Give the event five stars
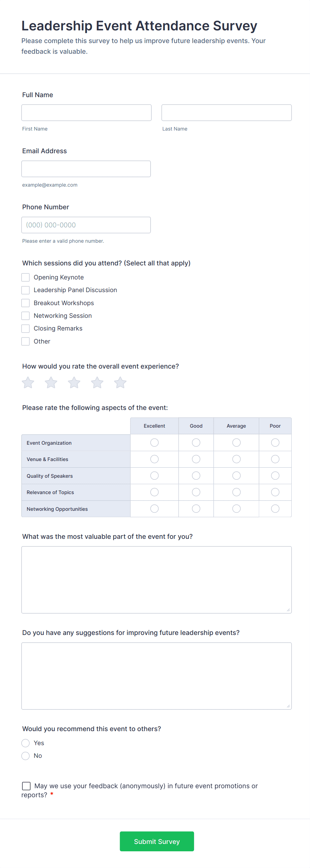The width and height of the screenshot is (310, 868). (x=120, y=383)
